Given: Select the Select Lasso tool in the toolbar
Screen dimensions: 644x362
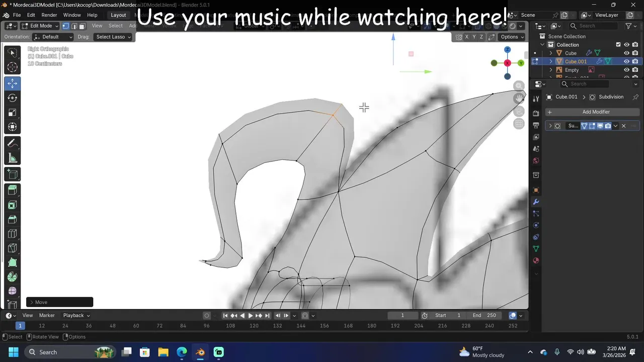Looking at the screenshot, I should [x=13, y=52].
